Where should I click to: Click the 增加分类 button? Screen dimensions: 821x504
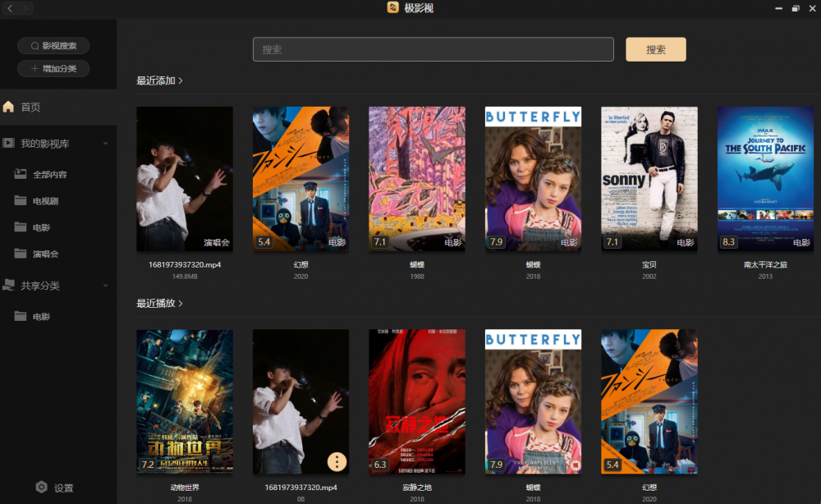53,69
